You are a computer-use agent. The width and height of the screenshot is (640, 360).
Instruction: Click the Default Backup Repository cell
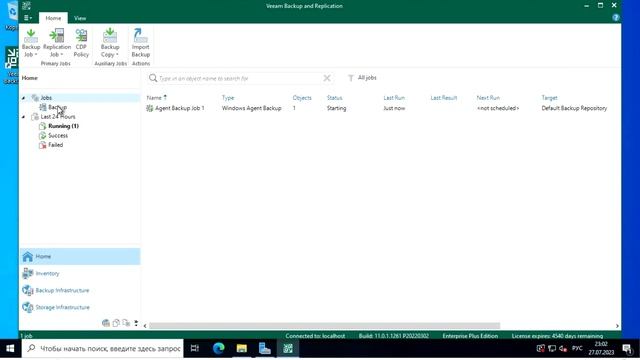coord(574,108)
